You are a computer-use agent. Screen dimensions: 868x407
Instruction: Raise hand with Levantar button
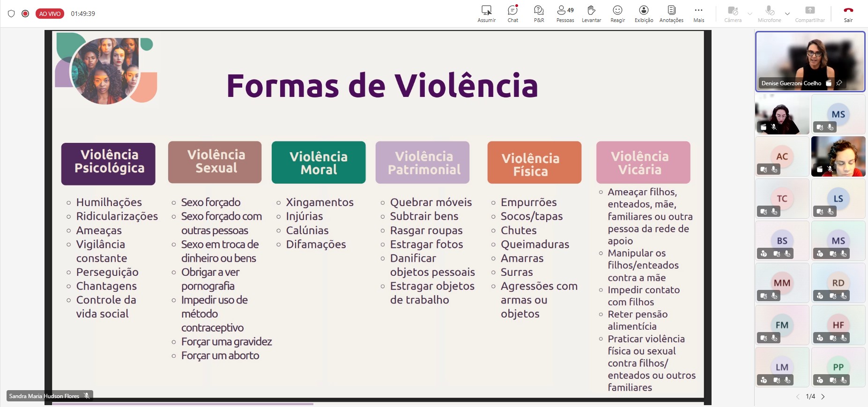tap(592, 14)
